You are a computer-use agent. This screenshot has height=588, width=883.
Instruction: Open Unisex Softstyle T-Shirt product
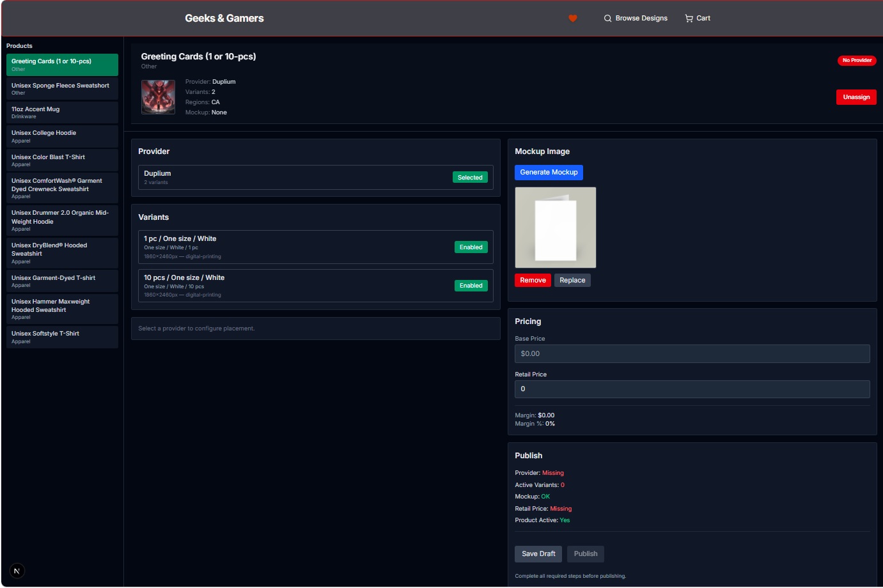(62, 337)
